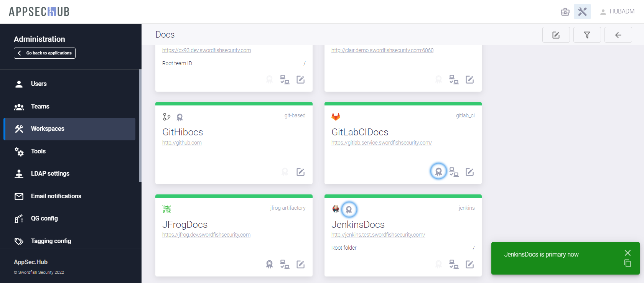The image size is (644, 283).
Task: Toggle primary badge on JenkinsDocs card bottom
Action: click(438, 264)
